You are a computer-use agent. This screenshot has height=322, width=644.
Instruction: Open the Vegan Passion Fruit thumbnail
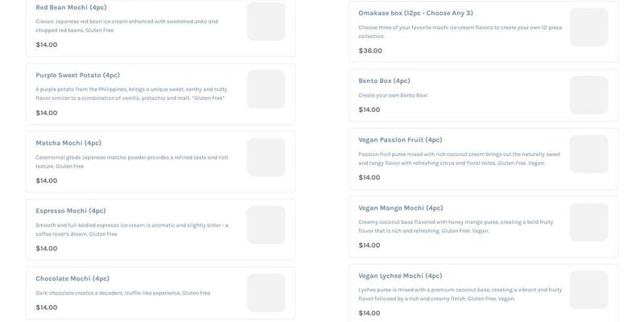coord(588,154)
